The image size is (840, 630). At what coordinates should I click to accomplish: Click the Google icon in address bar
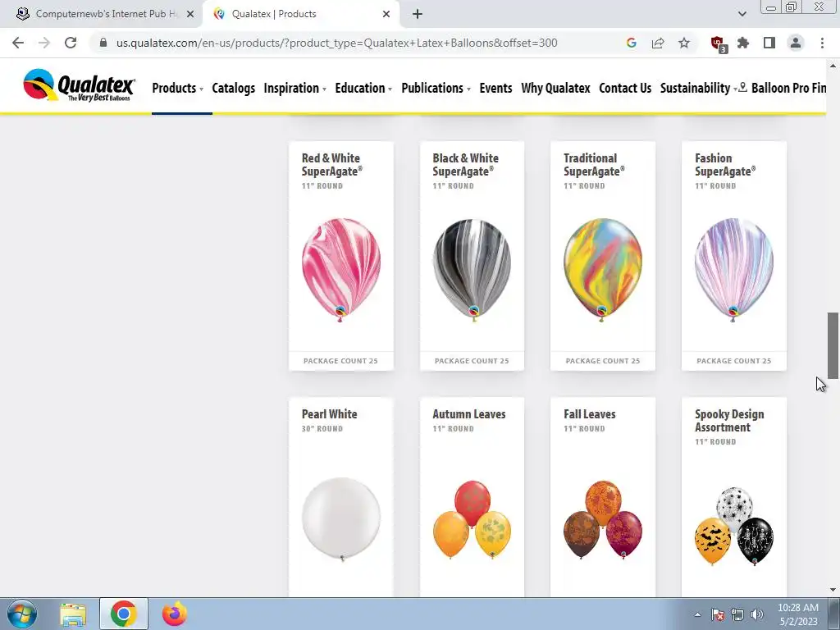[631, 43]
